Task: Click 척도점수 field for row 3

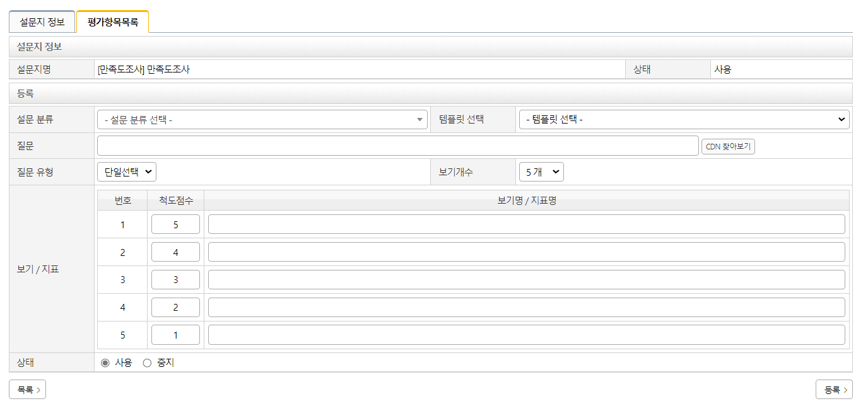Action: click(x=175, y=280)
